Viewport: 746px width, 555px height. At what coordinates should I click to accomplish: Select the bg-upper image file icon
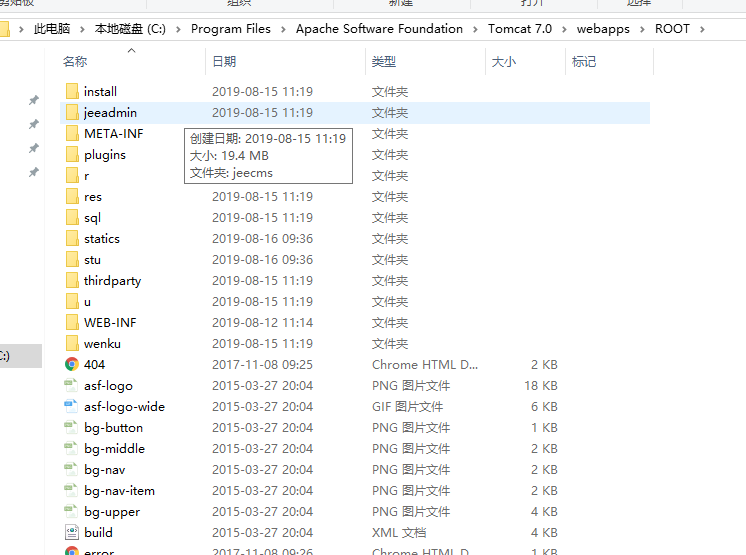tap(71, 512)
